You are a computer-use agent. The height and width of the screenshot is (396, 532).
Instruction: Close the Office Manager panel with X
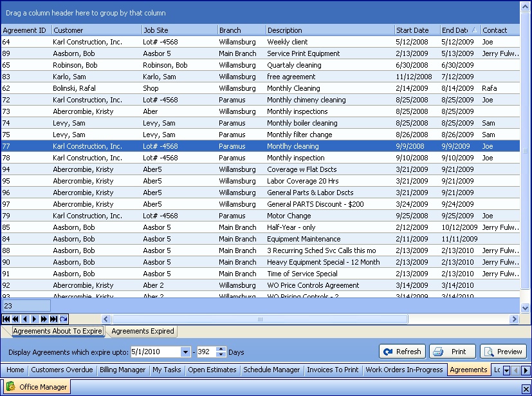tap(526, 389)
